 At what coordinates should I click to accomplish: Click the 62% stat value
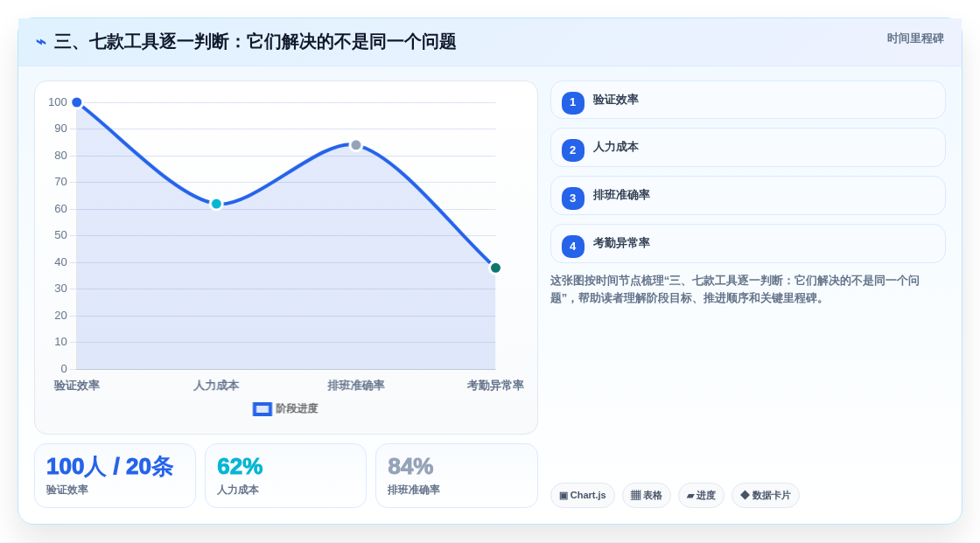click(x=240, y=467)
